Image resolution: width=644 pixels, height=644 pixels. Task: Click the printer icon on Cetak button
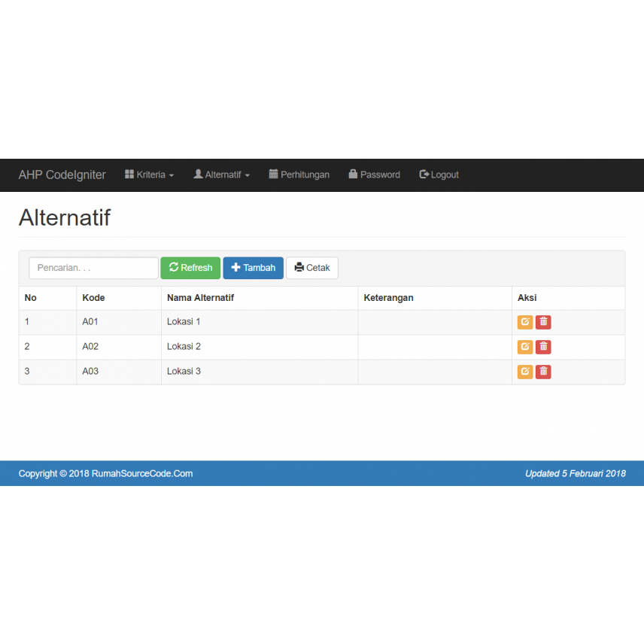tap(298, 267)
